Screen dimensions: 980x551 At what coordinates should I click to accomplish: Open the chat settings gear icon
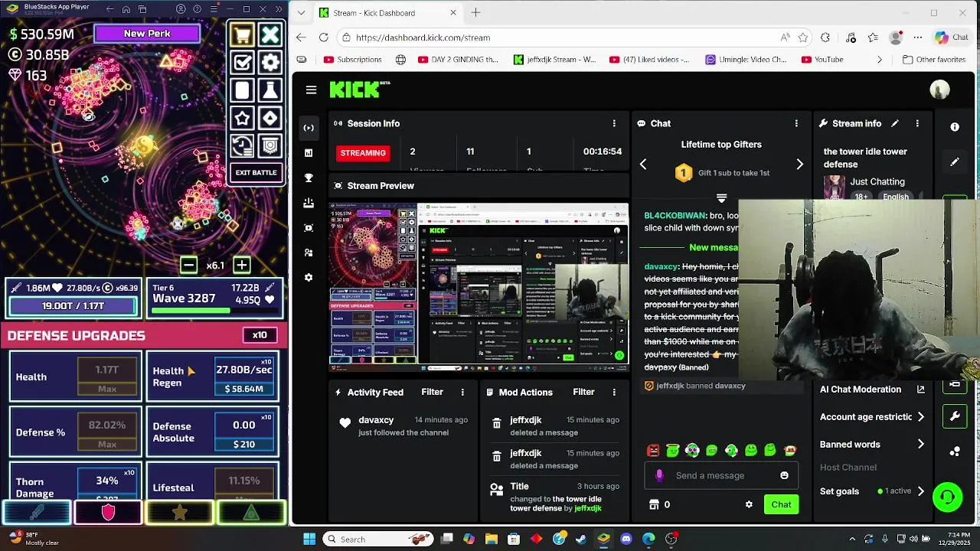[x=749, y=504]
